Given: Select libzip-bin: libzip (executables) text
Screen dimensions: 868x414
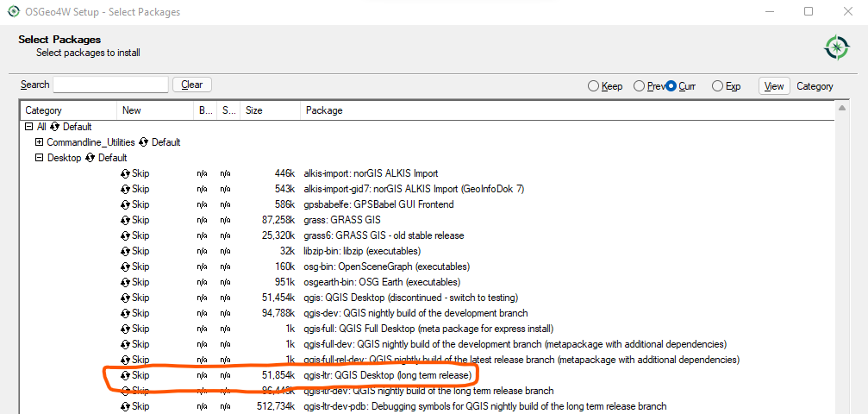Looking at the screenshot, I should (x=362, y=251).
